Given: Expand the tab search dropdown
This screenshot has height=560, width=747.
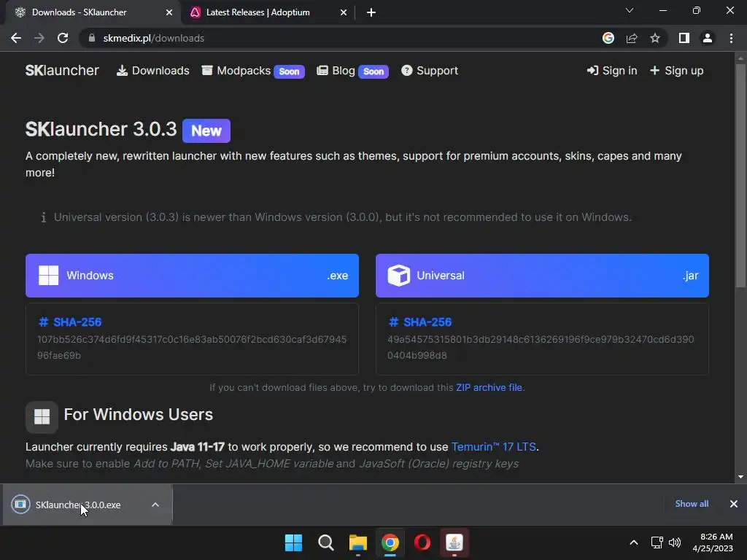Looking at the screenshot, I should (x=630, y=10).
